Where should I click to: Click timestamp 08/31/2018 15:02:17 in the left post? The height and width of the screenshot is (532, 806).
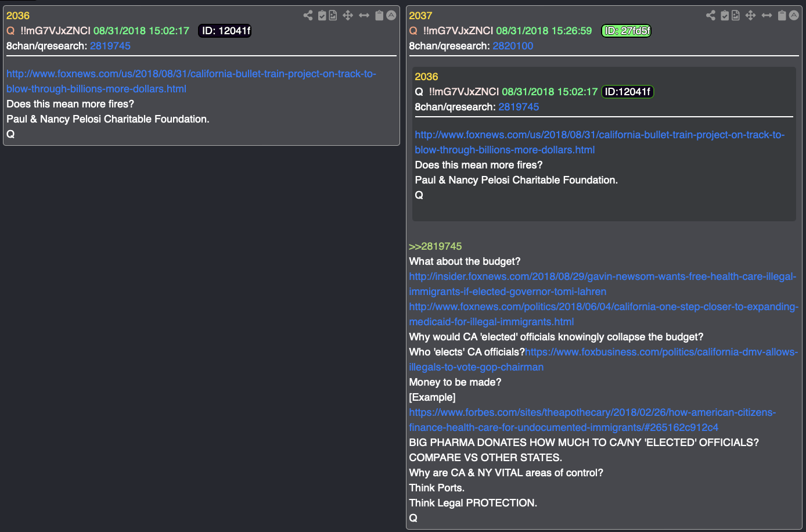point(141,31)
